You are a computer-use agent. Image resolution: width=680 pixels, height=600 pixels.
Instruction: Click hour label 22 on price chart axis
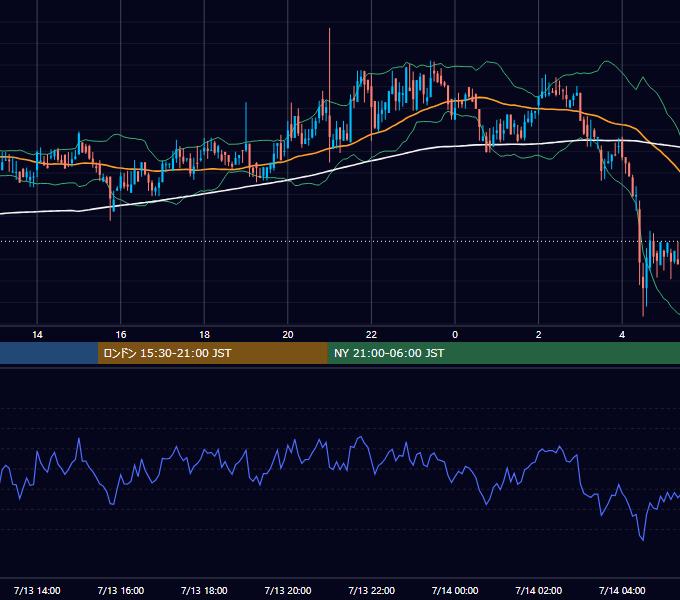point(372,335)
